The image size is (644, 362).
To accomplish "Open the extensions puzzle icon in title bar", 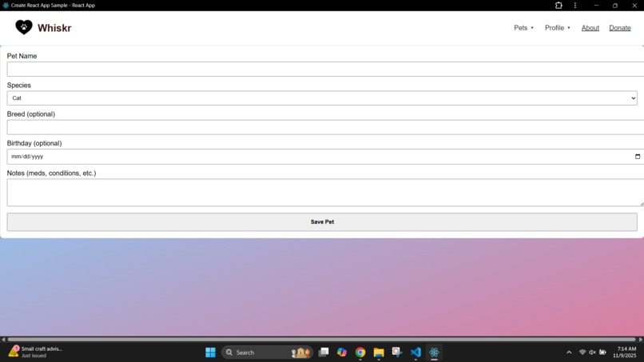I will 559,6.
